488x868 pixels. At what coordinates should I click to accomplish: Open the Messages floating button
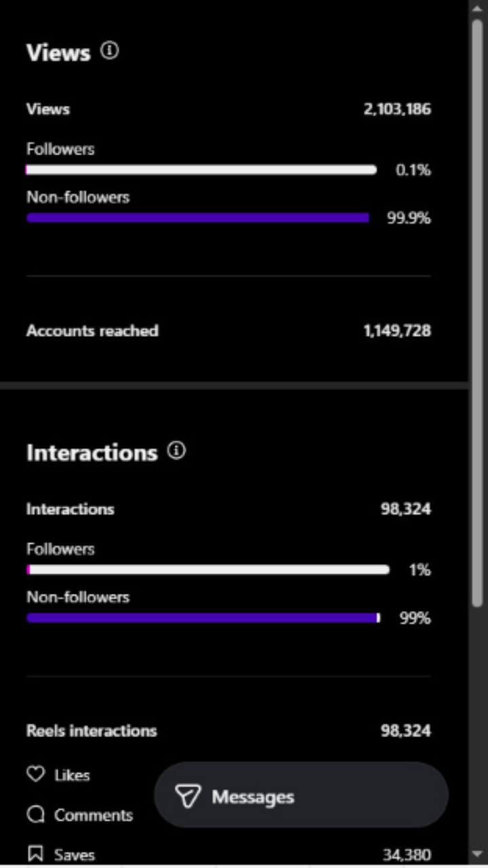[x=301, y=795]
